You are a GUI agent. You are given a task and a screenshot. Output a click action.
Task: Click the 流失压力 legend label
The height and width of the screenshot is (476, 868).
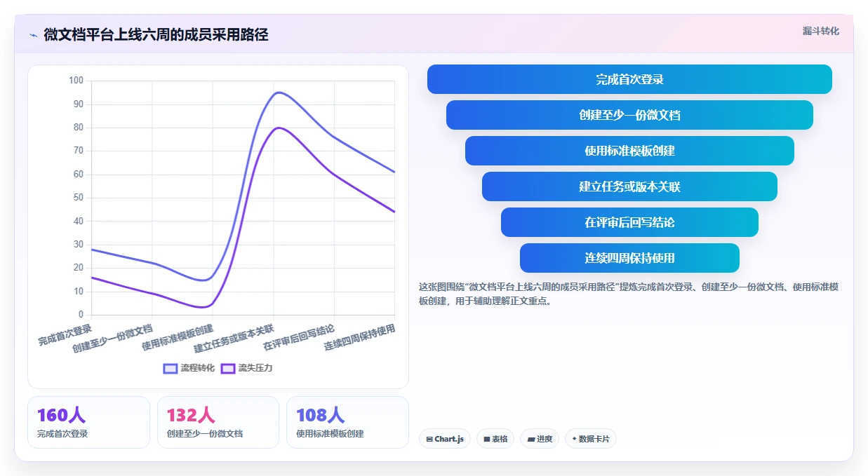point(255,368)
